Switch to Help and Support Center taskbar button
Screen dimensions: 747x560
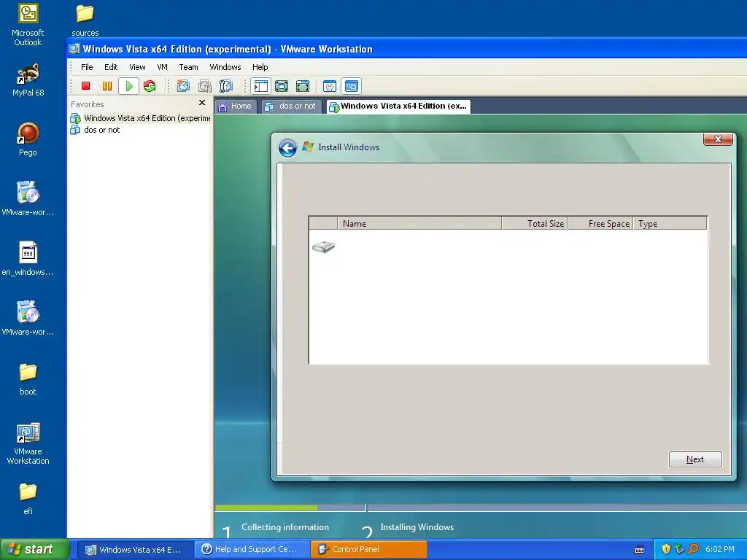[x=252, y=550]
